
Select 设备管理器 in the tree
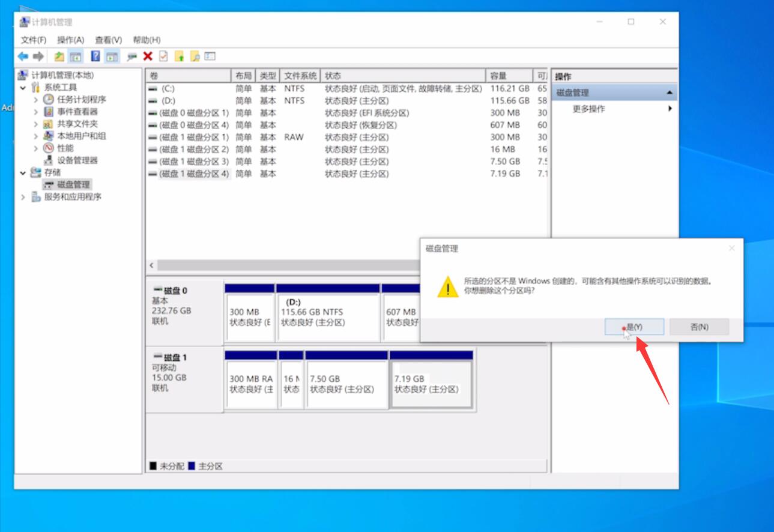tap(77, 160)
